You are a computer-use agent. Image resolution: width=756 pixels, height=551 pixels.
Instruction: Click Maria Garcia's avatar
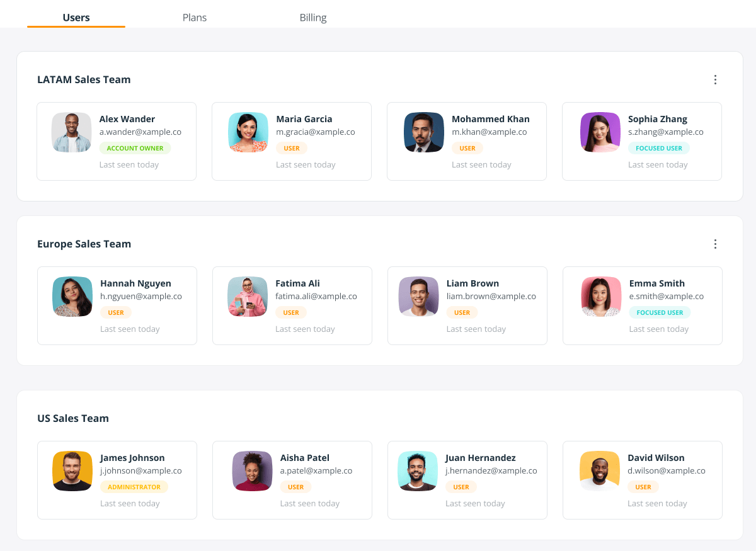pyautogui.click(x=248, y=132)
